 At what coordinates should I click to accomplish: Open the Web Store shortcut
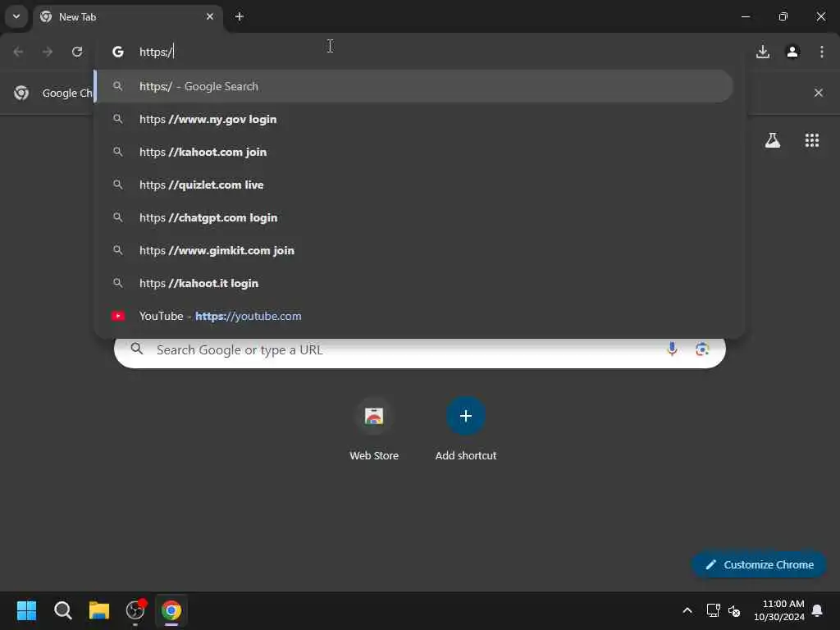tap(374, 430)
